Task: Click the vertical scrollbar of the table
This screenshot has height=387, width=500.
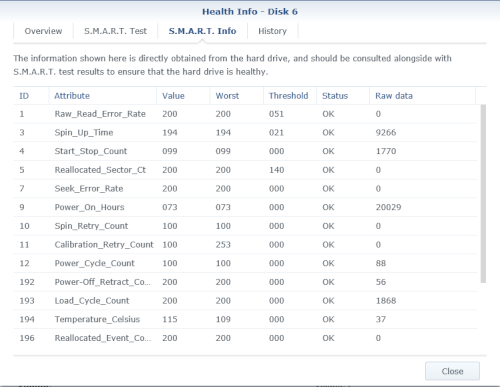Action: [x=483, y=194]
